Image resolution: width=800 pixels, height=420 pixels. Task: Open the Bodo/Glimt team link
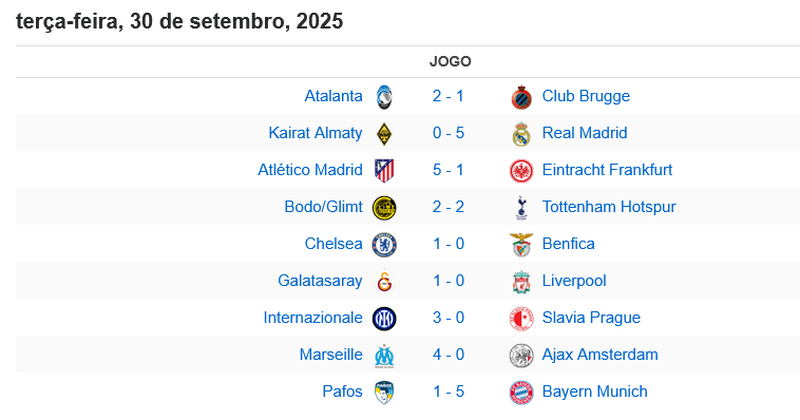tap(323, 207)
